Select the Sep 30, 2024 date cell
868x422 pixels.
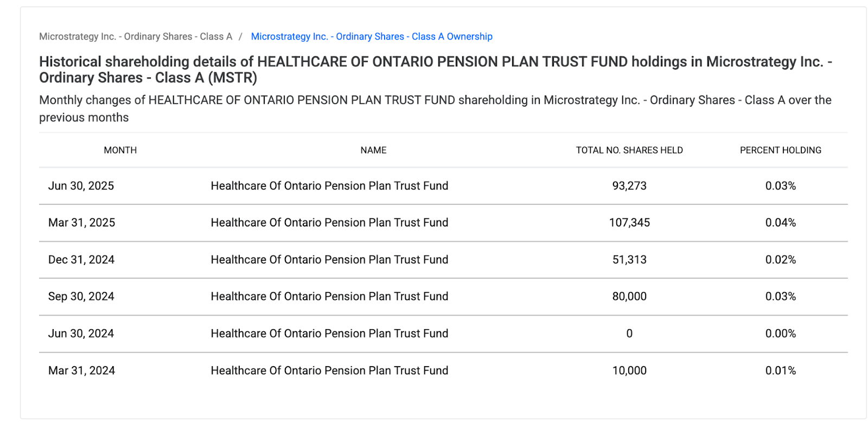(81, 297)
